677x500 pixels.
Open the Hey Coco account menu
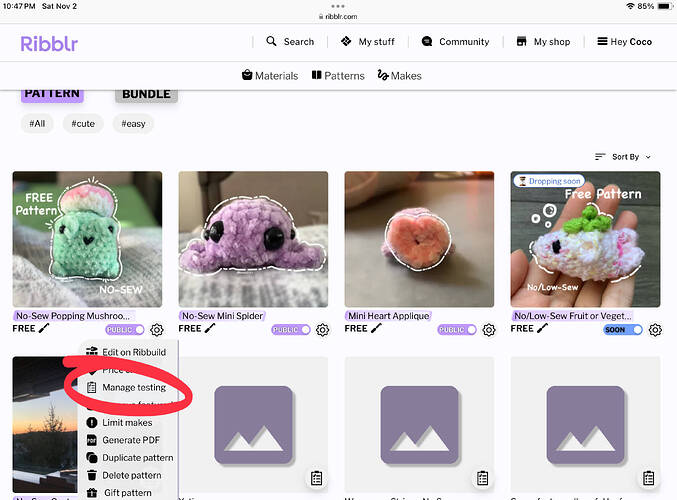click(x=624, y=42)
